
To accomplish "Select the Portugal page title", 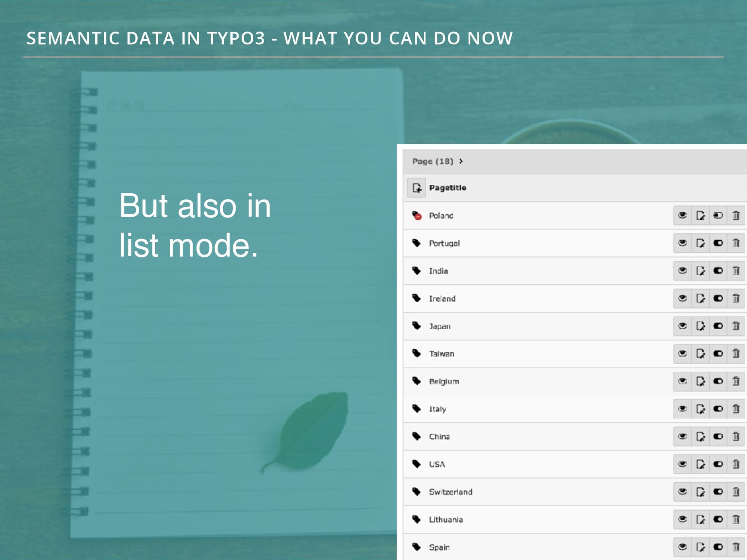I will [x=444, y=243].
